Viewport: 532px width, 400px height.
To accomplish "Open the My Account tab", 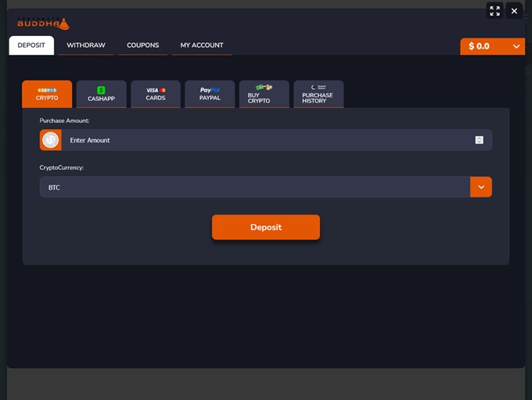I will (202, 45).
